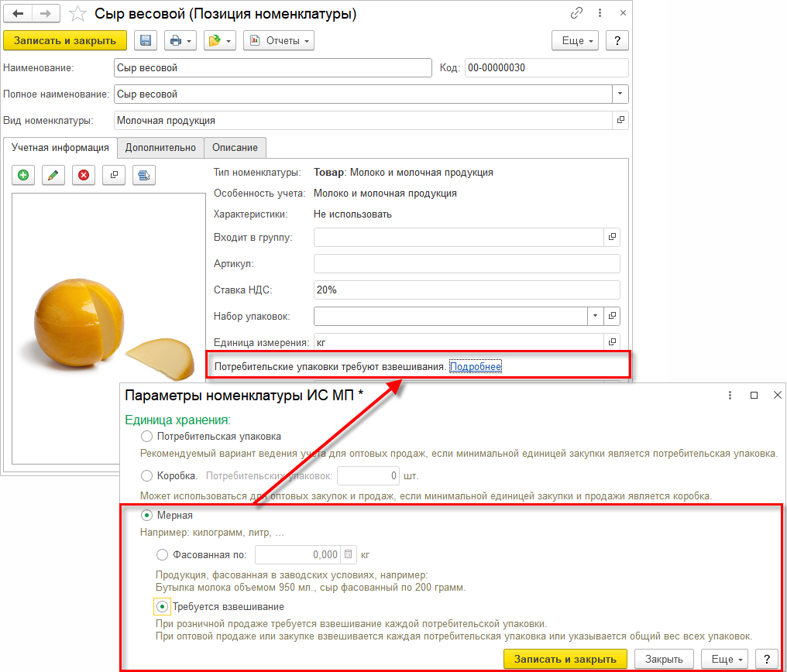Switch to the Учетная информация tab
787x672 pixels.
pyautogui.click(x=60, y=147)
